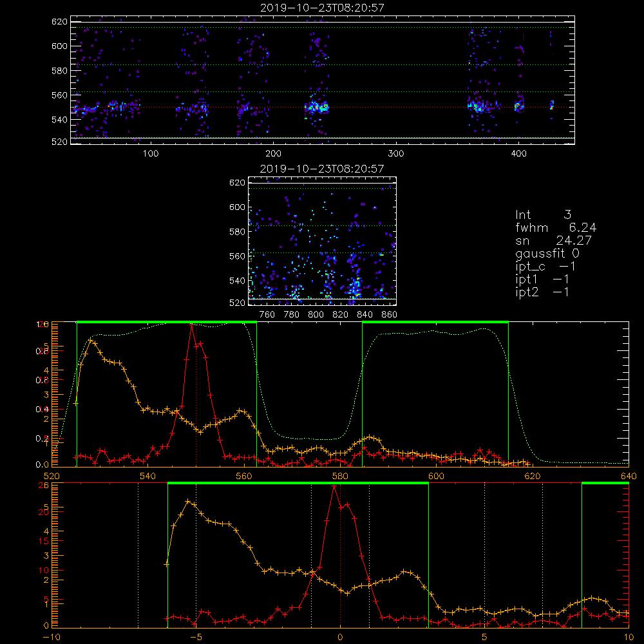Click the "gaussfit 0" readout
This screenshot has height=644, width=644.
[547, 253]
